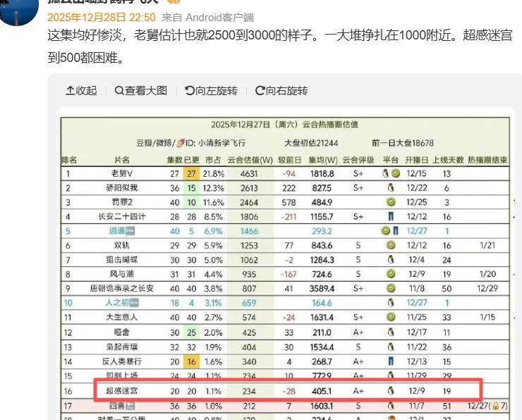Click the rotate-right arrow icon
522x420 pixels.
[x=260, y=91]
